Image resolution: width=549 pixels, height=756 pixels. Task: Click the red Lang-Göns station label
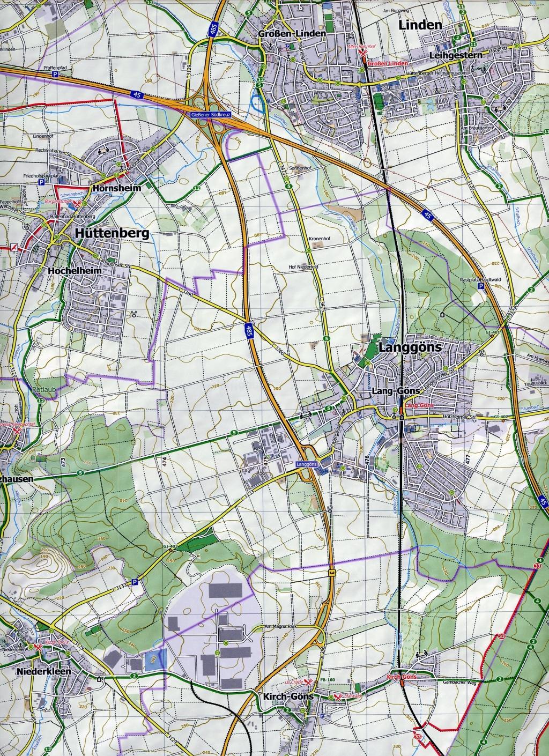click(419, 405)
